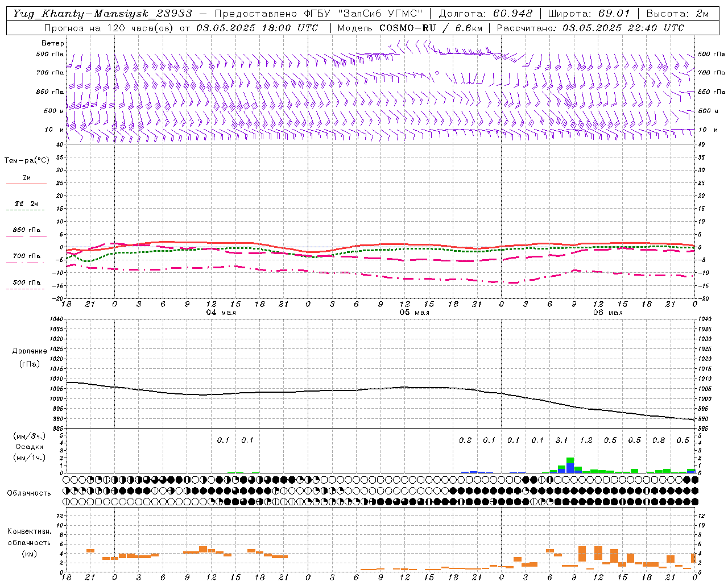Click the 3.1 precipitation value
The width and height of the screenshot is (728, 582).
click(562, 440)
